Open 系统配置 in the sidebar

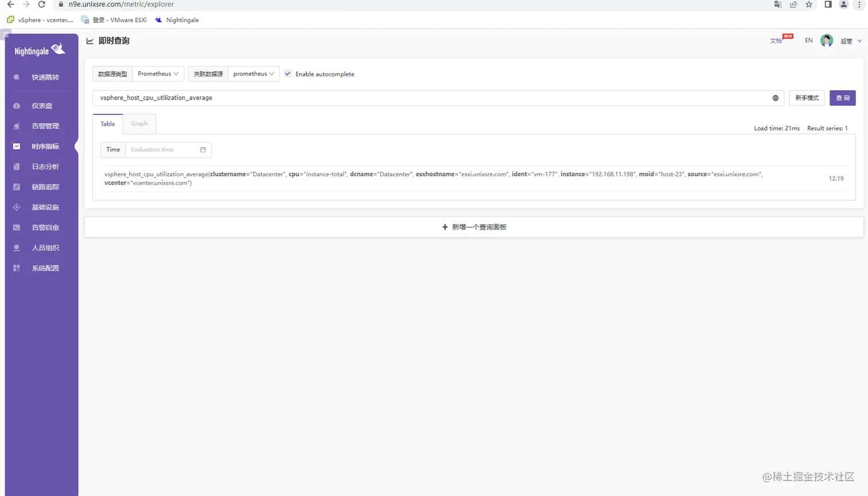(41, 268)
